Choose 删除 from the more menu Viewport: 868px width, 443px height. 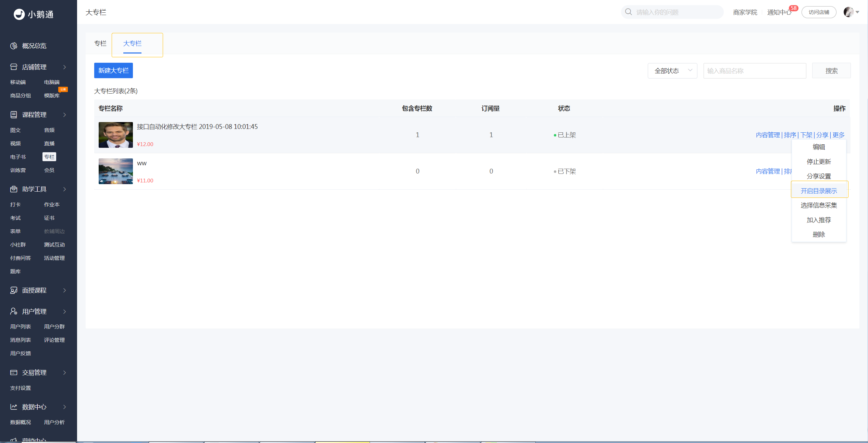tap(819, 235)
